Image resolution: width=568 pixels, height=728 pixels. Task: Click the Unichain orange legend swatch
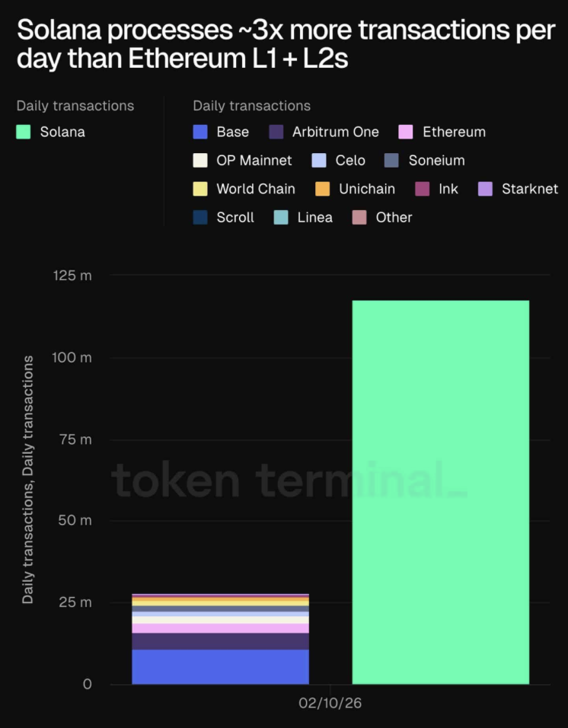(323, 189)
